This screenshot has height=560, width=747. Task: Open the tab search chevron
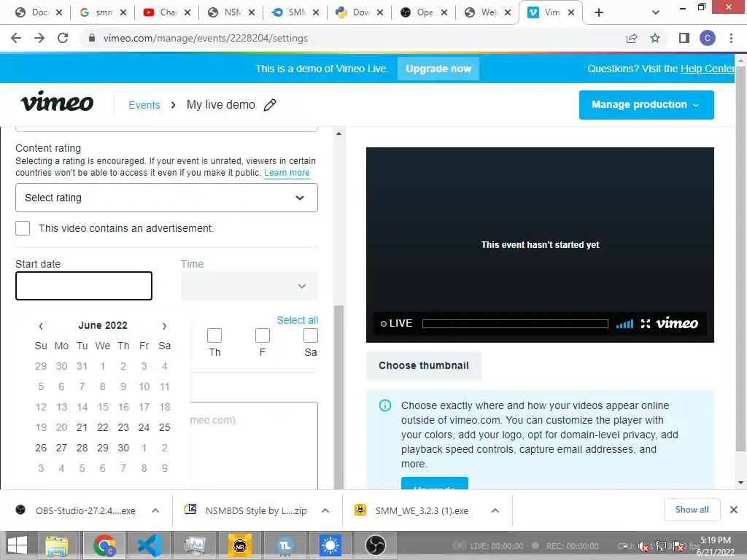point(656,12)
